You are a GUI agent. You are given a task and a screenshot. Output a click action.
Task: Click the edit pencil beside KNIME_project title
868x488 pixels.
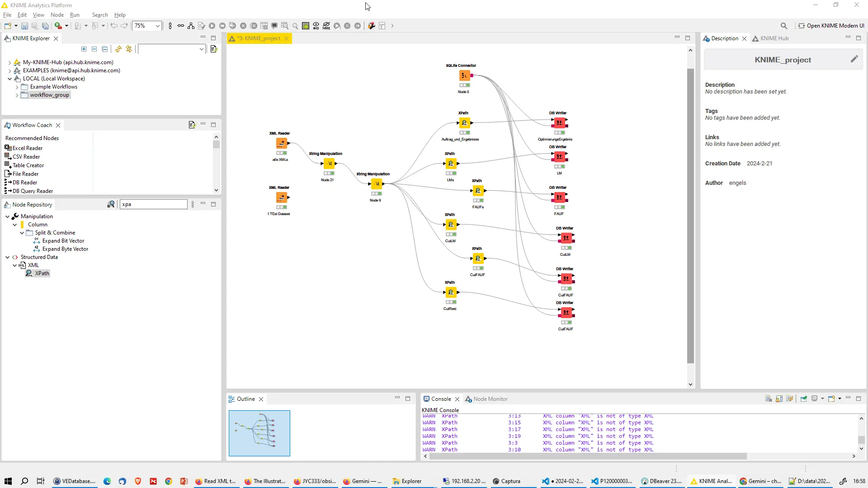(854, 59)
